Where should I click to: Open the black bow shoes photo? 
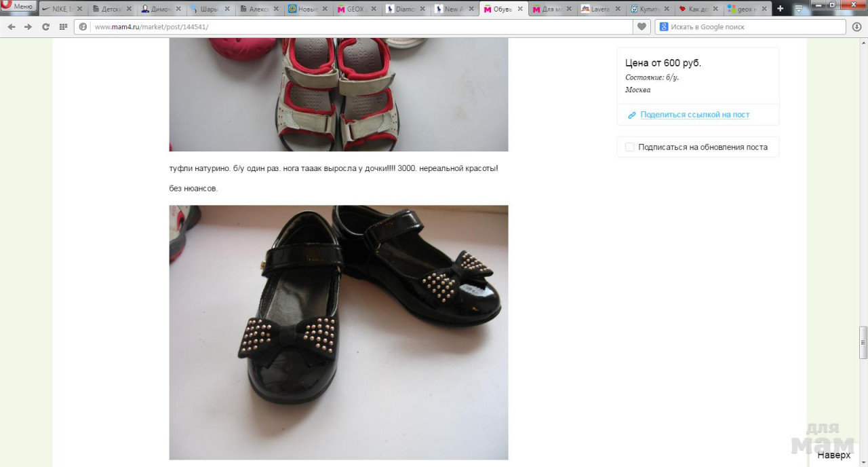point(338,332)
